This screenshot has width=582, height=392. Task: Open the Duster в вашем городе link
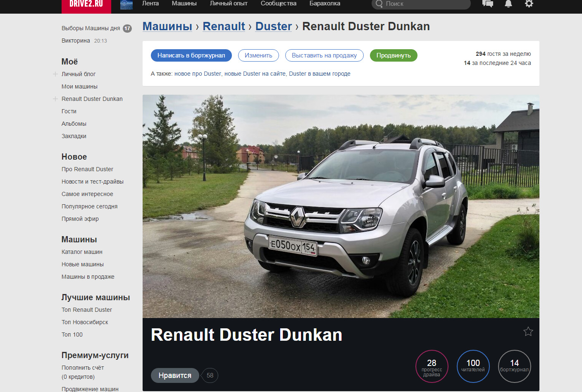pyautogui.click(x=320, y=74)
